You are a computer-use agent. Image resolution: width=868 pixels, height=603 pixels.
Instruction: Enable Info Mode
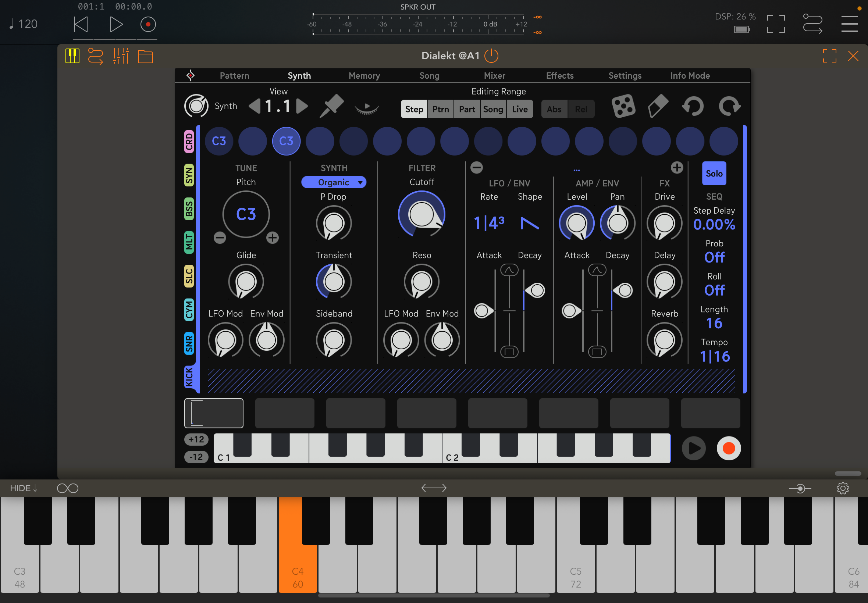click(x=690, y=76)
